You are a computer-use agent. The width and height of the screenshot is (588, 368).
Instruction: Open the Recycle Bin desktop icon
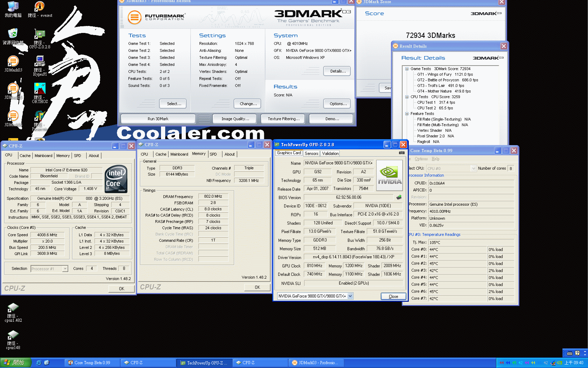[x=13, y=36]
